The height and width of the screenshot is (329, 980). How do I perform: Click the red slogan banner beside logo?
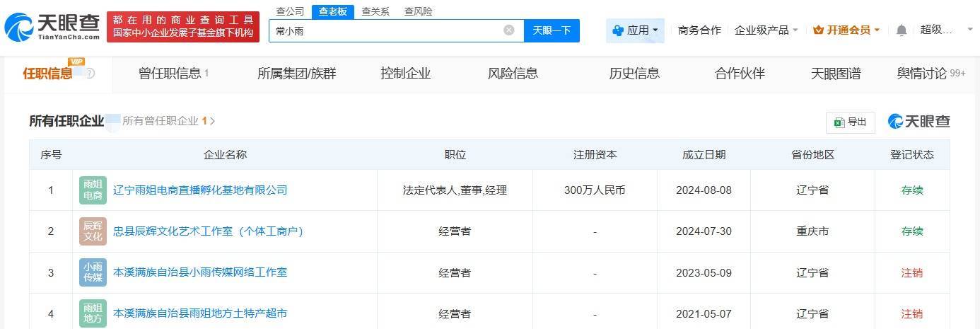point(183,27)
